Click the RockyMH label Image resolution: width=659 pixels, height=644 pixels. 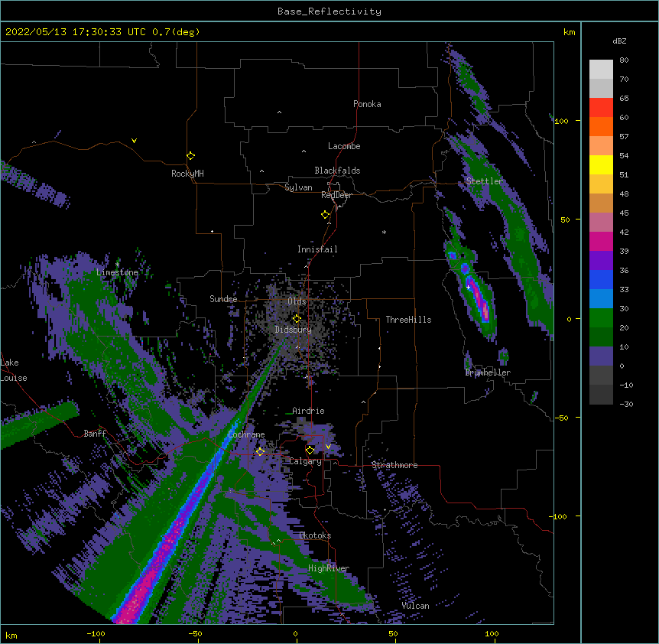pyautogui.click(x=187, y=174)
